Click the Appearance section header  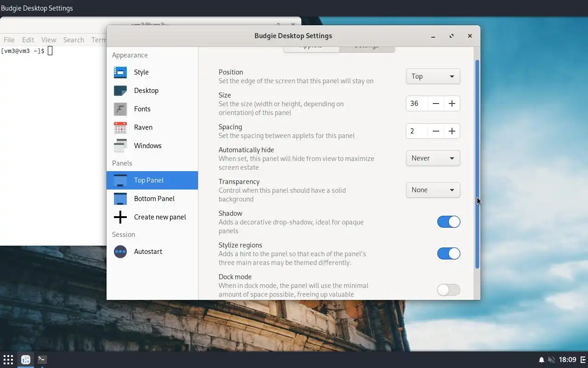pyautogui.click(x=130, y=55)
